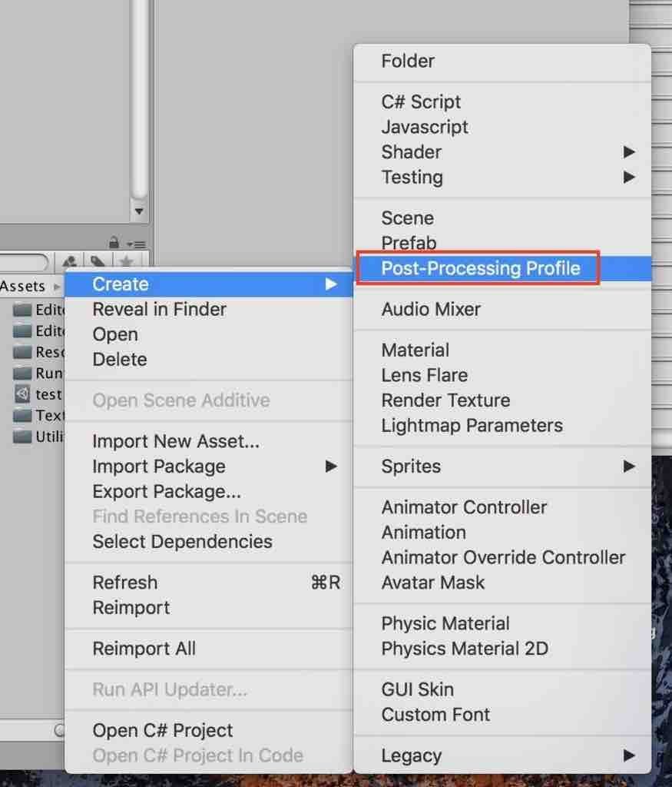This screenshot has width=672, height=787.
Task: Choose Reimport option
Action: [209, 608]
